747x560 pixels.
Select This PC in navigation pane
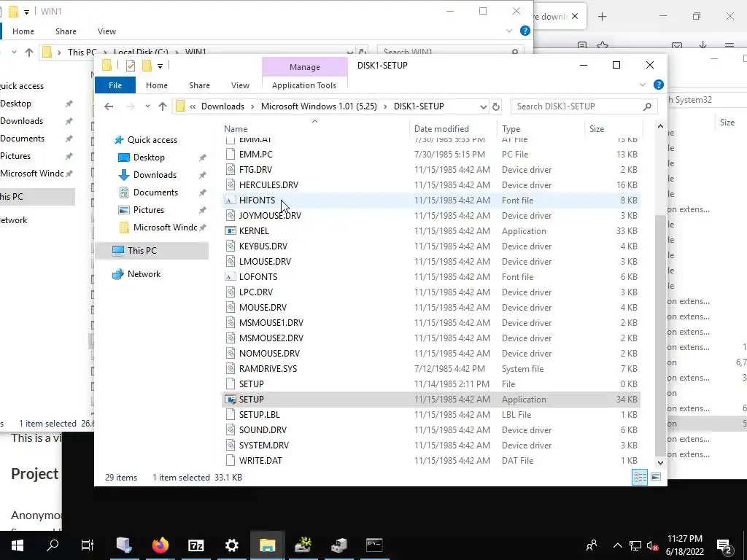click(142, 251)
